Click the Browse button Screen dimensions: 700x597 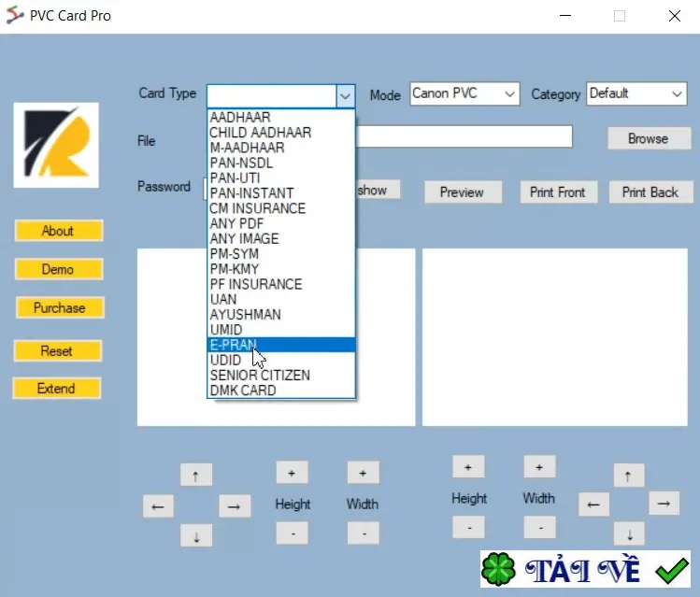click(649, 138)
